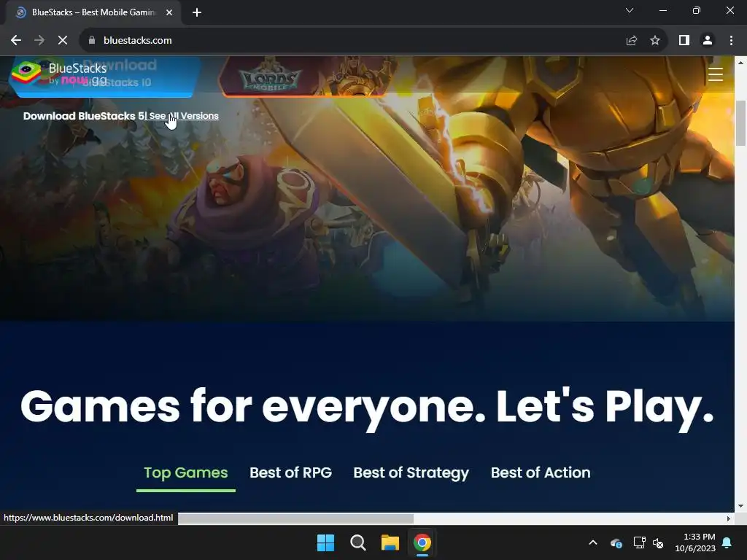The height and width of the screenshot is (560, 747).
Task: Switch to Best of RPG tab
Action: click(290, 472)
